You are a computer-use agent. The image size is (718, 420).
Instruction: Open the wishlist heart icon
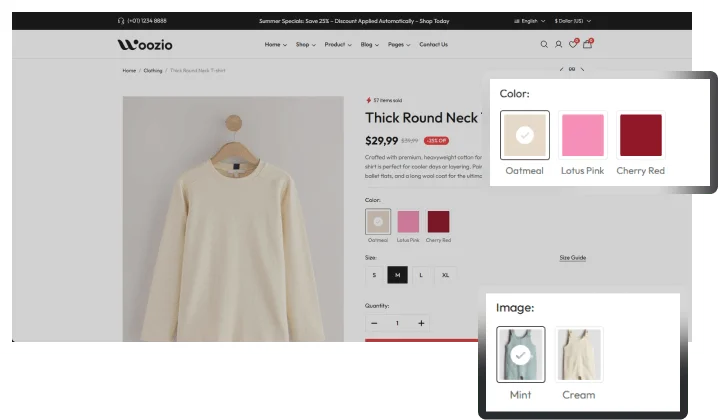[x=573, y=44]
